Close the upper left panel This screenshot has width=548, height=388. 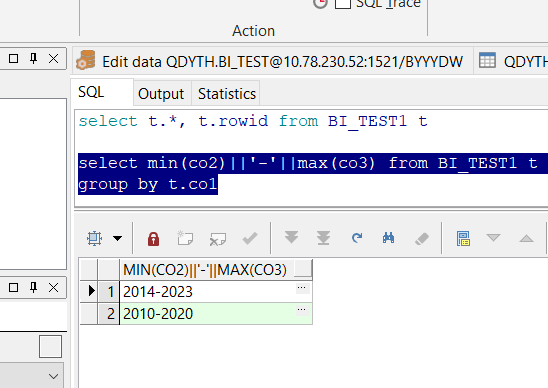[x=53, y=58]
